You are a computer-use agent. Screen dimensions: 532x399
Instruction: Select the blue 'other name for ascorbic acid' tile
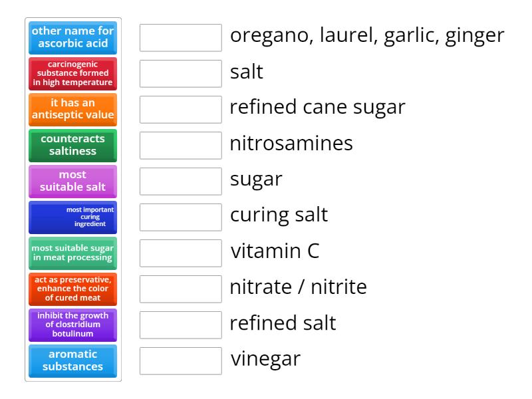point(72,38)
